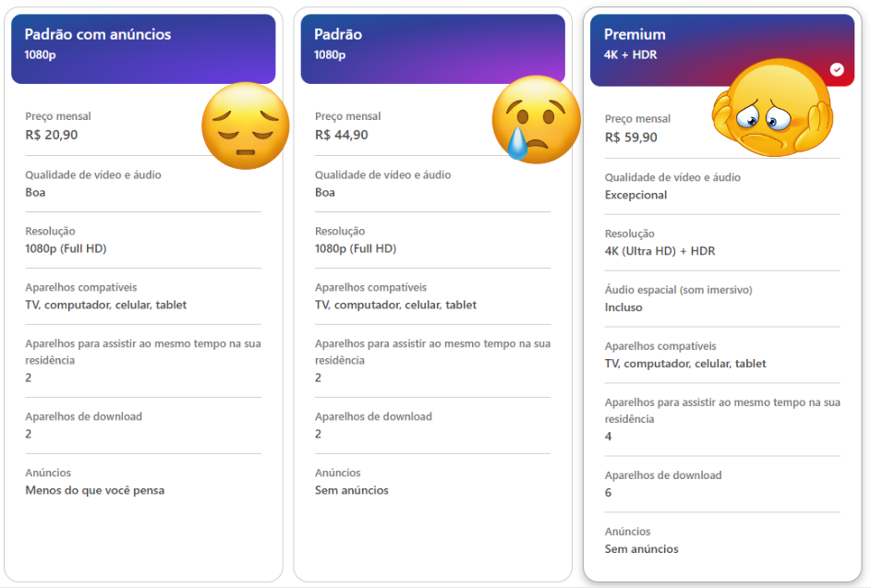
Task: Click the pensive face emoji on the ad-supported plan
Action: 245,126
